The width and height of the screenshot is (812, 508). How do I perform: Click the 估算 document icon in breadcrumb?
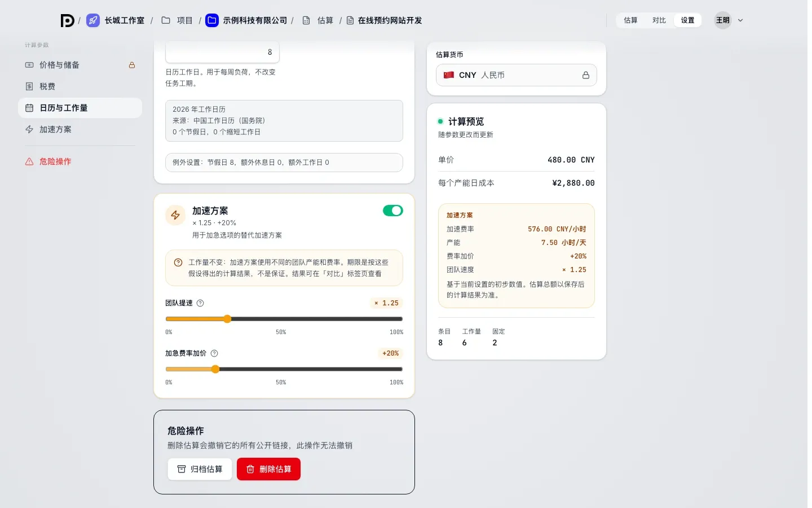[x=306, y=20]
